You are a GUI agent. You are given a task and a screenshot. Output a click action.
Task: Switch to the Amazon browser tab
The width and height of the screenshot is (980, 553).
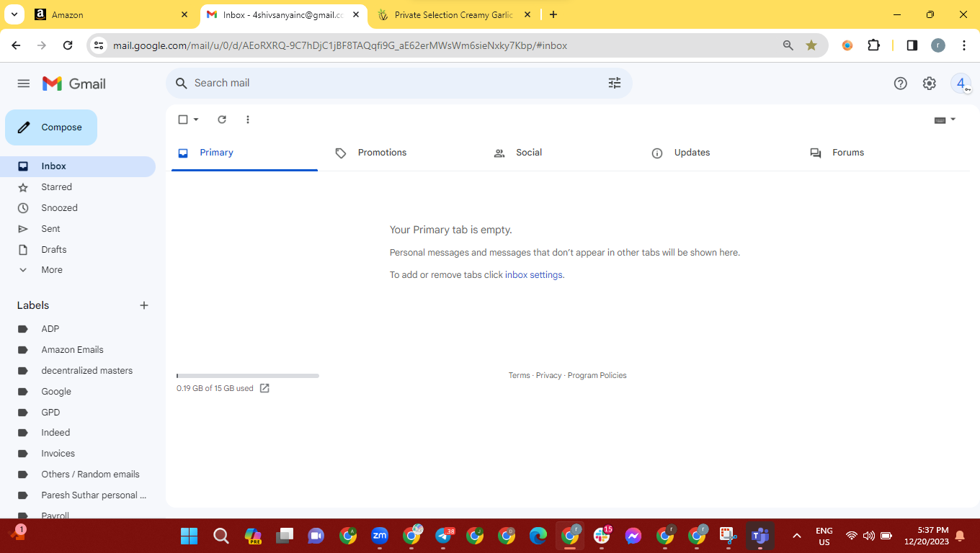(x=112, y=14)
